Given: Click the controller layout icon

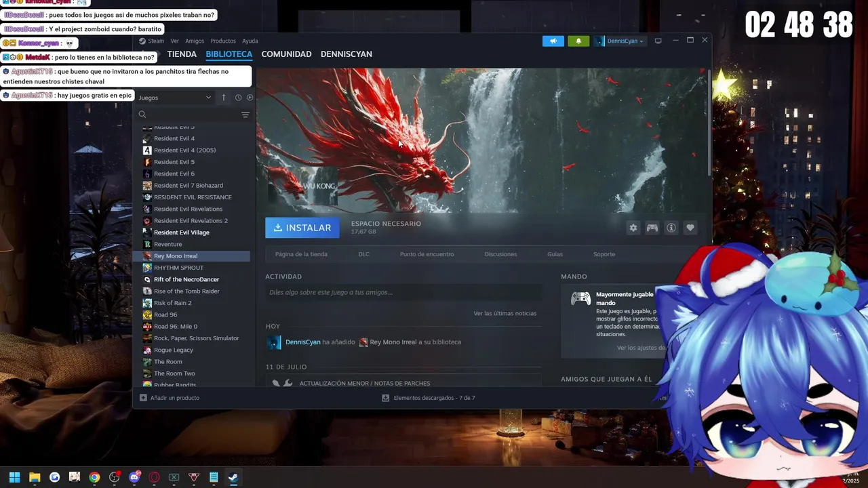Looking at the screenshot, I should [x=652, y=228].
